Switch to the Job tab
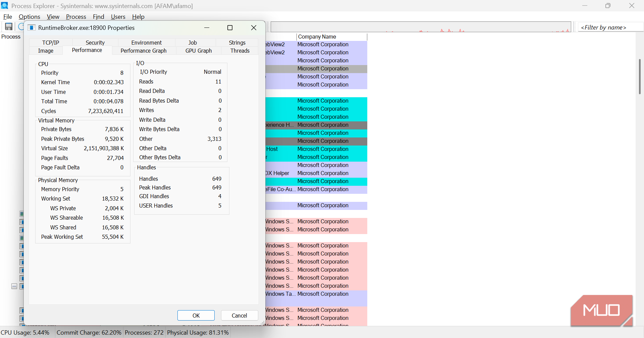The width and height of the screenshot is (644, 338). click(x=193, y=43)
